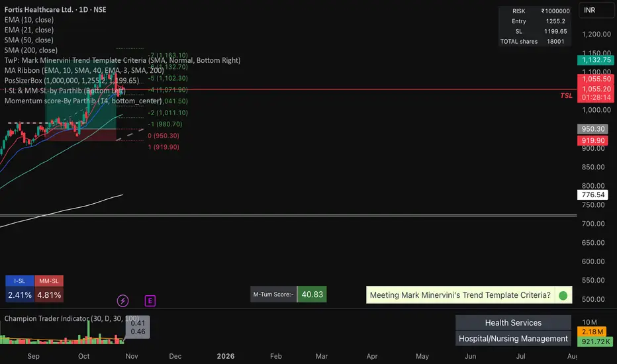Click the 40.83 momentum score value
The image size is (617, 364).
pyautogui.click(x=312, y=295)
